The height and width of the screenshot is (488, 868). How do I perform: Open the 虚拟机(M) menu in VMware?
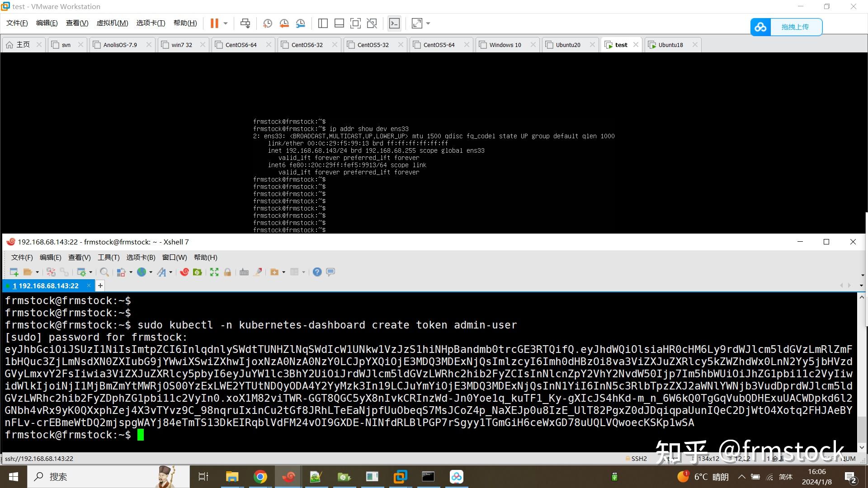click(112, 23)
